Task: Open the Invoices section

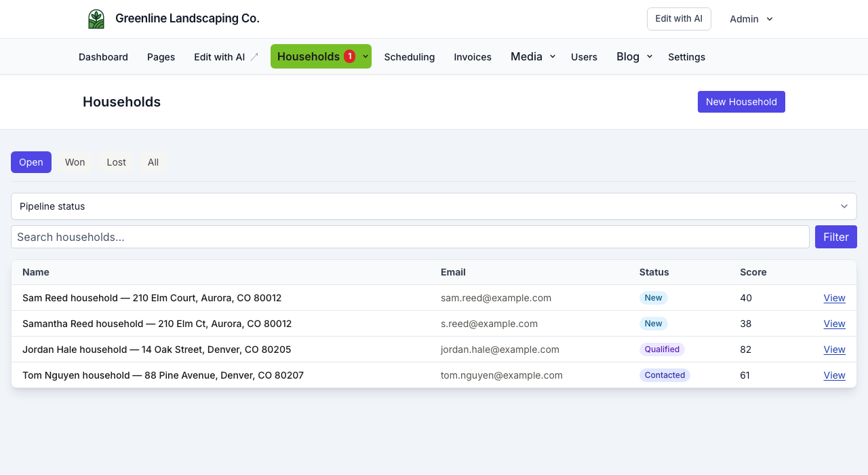Action: [x=473, y=57]
